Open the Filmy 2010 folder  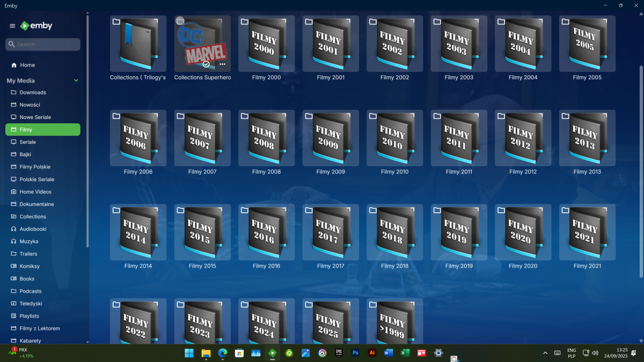coord(394,138)
